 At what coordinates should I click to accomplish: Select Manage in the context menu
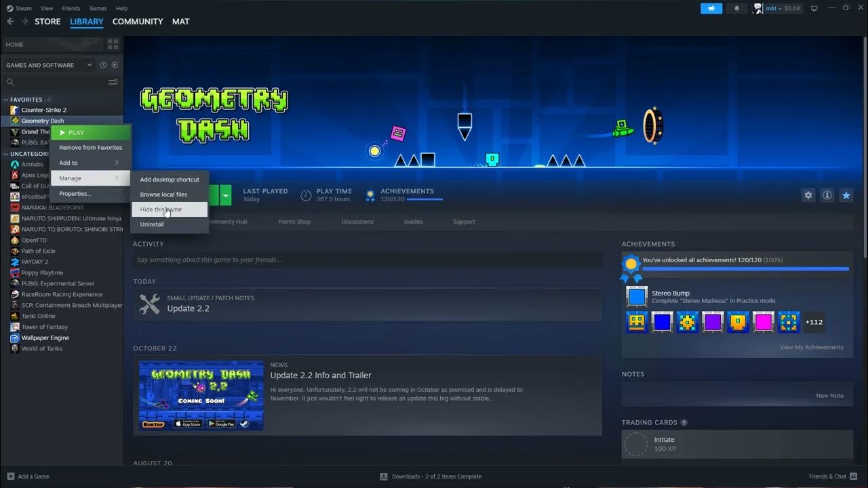click(x=90, y=178)
